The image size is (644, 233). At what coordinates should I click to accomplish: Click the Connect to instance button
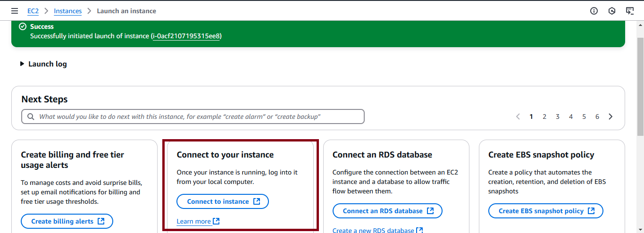coord(223,201)
